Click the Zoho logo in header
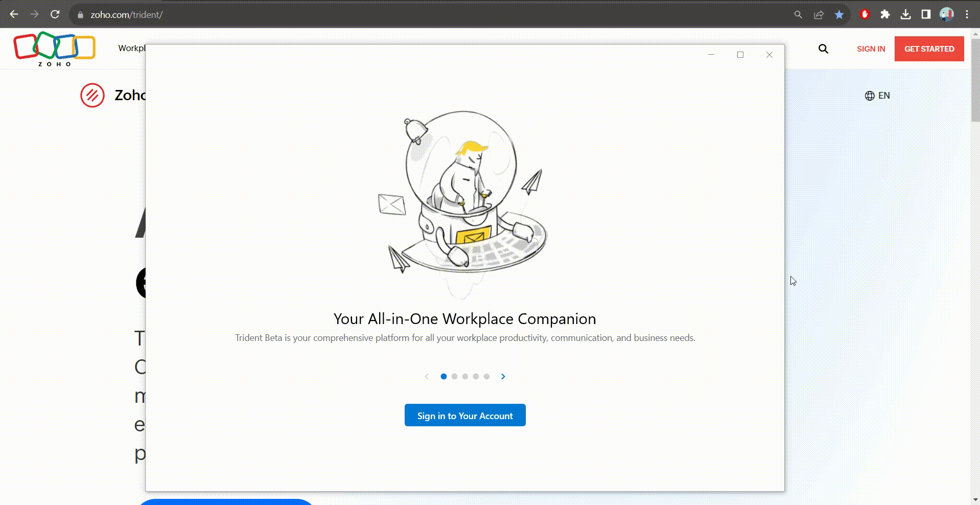Image resolution: width=980 pixels, height=505 pixels. tap(54, 49)
